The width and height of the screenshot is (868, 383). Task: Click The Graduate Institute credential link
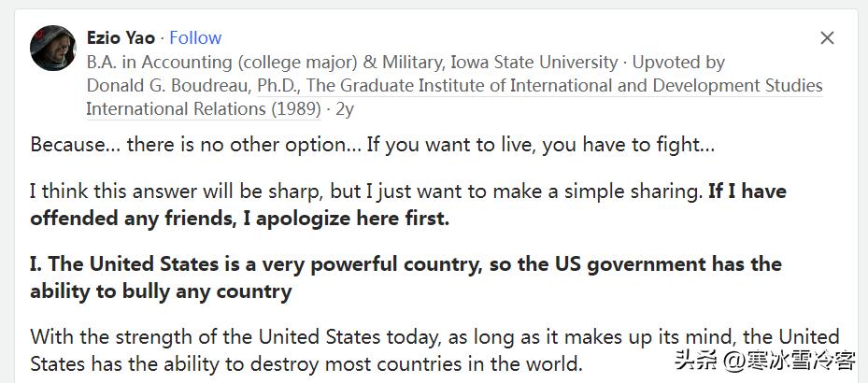(564, 86)
